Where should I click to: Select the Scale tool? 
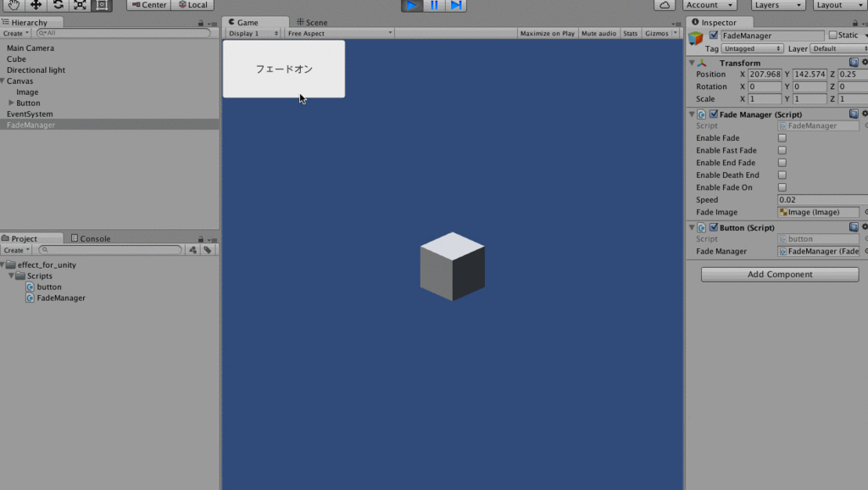[x=78, y=5]
